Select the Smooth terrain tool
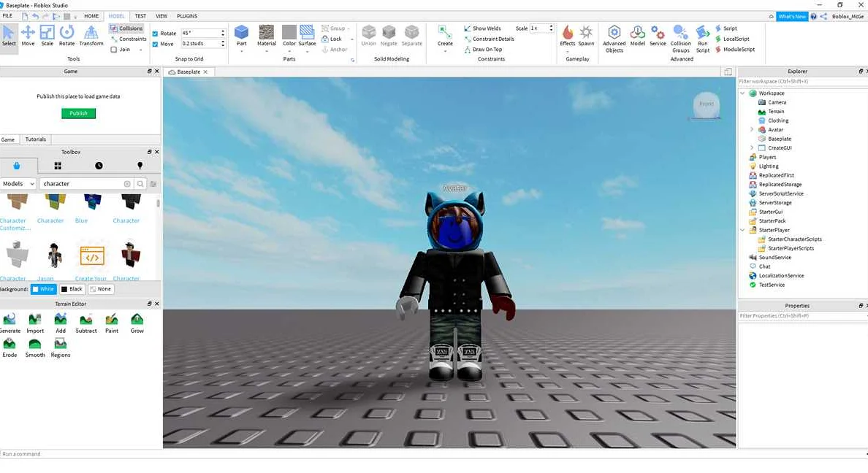868x473 pixels. click(x=35, y=348)
